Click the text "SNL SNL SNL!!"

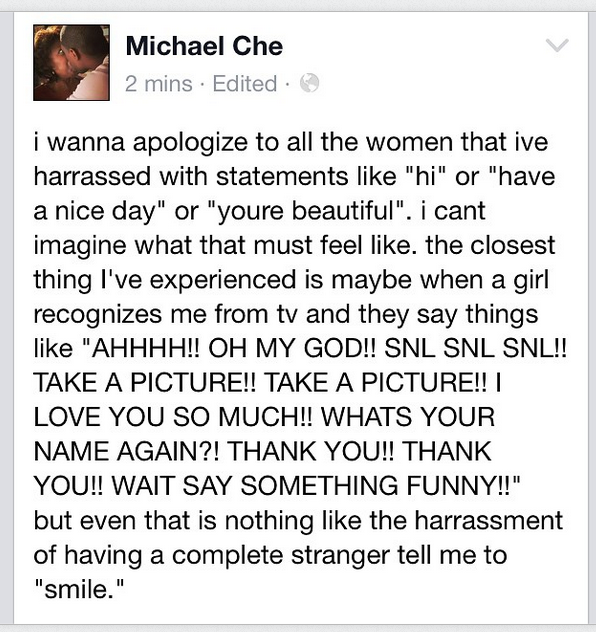click(476, 348)
